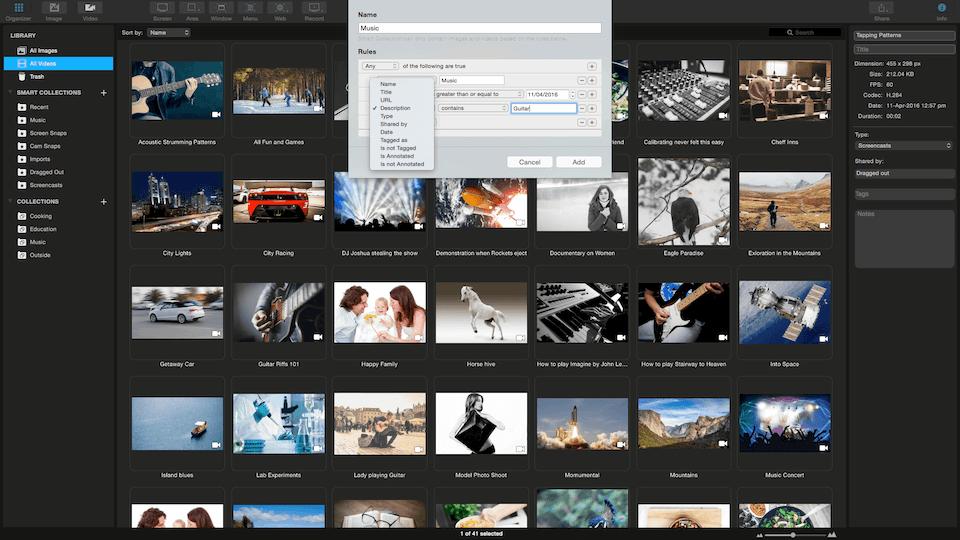Toggle the Info panel icon
The image size is (960, 540).
(941, 8)
